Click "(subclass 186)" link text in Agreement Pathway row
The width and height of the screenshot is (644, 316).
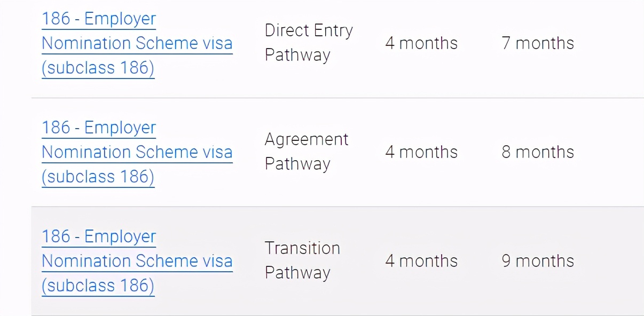pos(98,177)
